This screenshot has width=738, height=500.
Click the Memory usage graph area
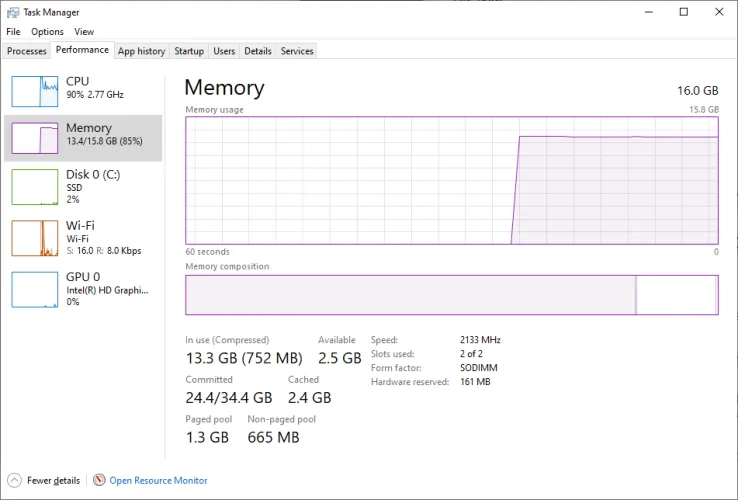coord(451,180)
